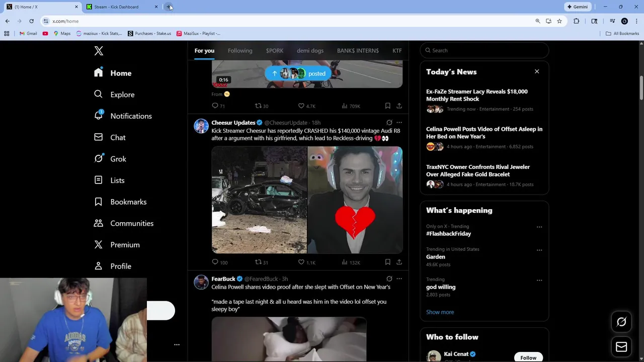Share the Cheesur Updates post
644x362 pixels.
pyautogui.click(x=399, y=262)
